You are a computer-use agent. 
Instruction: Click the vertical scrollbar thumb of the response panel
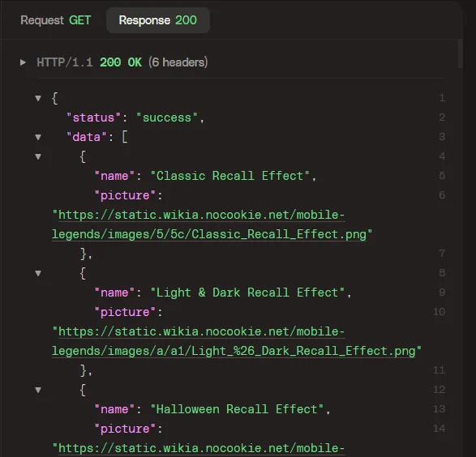(461, 54)
